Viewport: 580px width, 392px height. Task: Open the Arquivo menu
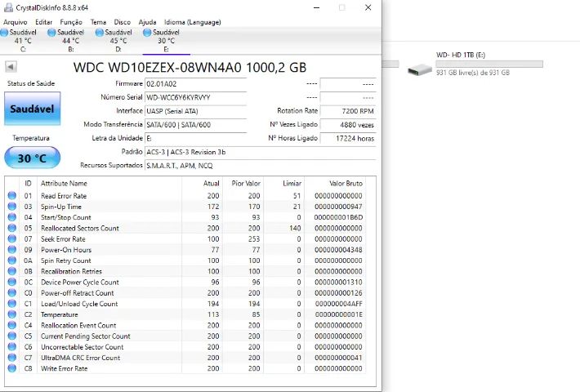pyautogui.click(x=16, y=22)
